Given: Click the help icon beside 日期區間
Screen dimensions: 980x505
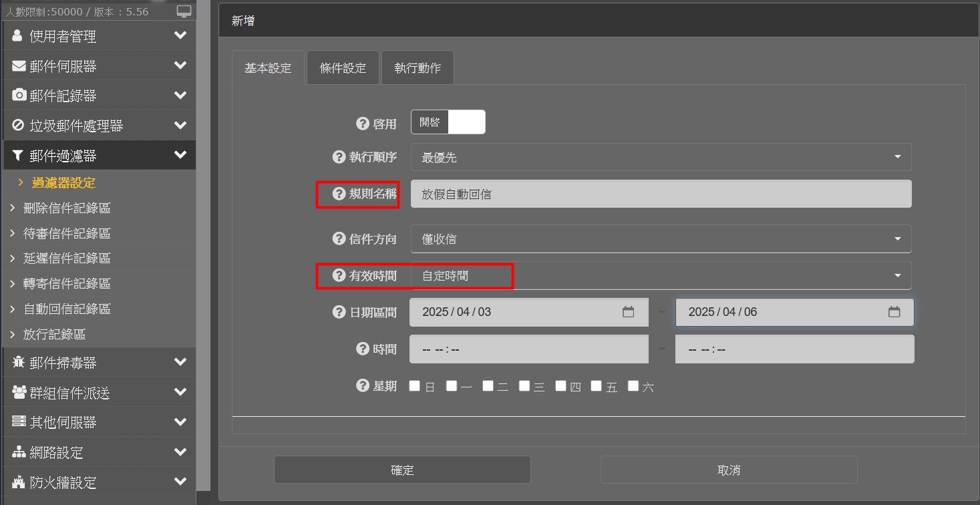Looking at the screenshot, I should click(x=339, y=312).
